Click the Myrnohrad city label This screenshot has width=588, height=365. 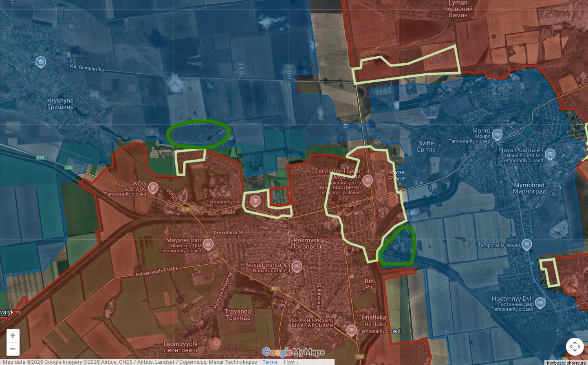point(529,188)
